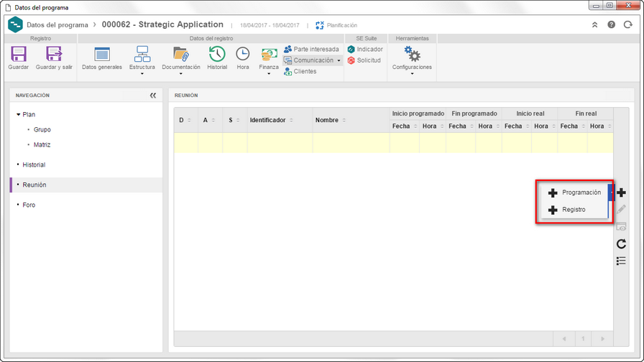Collapse the Navegación panel
644x362 pixels.
click(153, 96)
